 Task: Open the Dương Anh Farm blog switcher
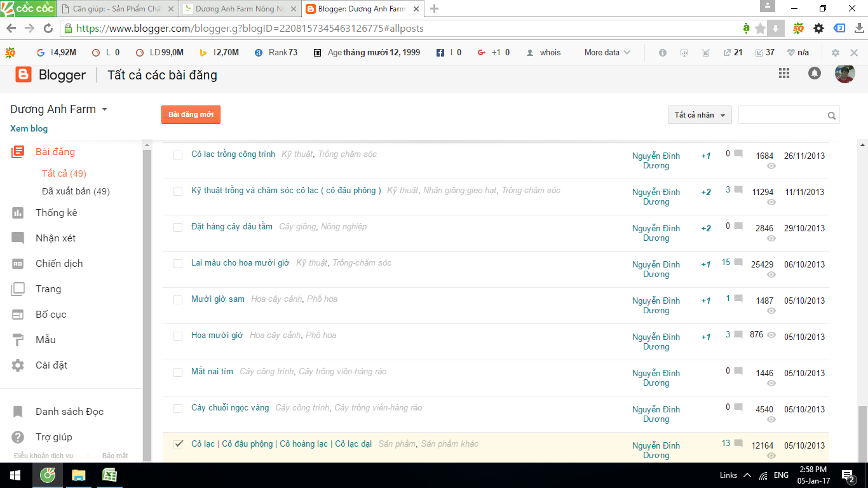coord(58,109)
